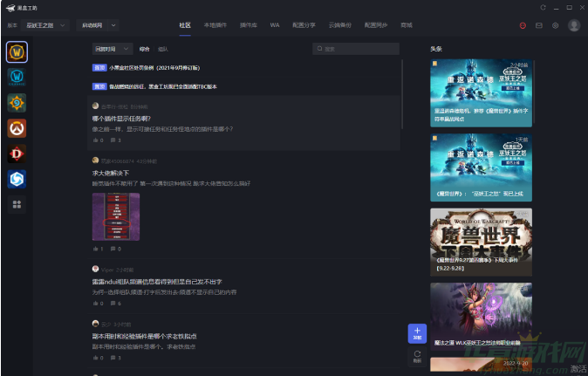Image resolution: width=588 pixels, height=376 pixels.
Task: Select the 综合 filter
Action: click(144, 49)
